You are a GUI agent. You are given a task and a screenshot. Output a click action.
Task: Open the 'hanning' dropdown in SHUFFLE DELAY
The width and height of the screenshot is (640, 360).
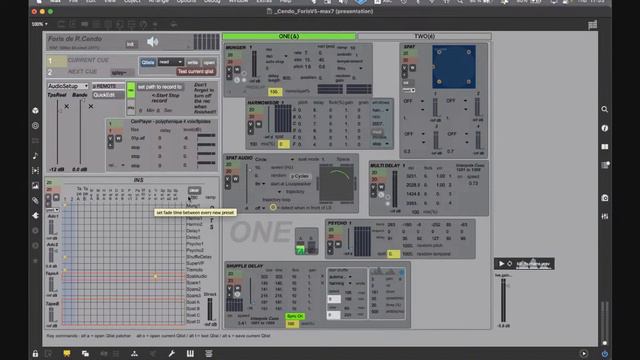[340, 283]
